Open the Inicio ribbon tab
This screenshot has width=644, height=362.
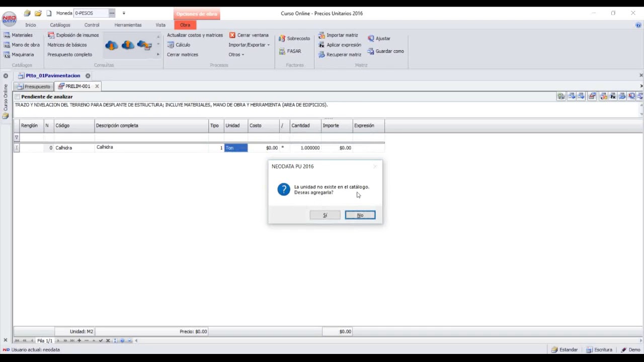click(x=31, y=25)
